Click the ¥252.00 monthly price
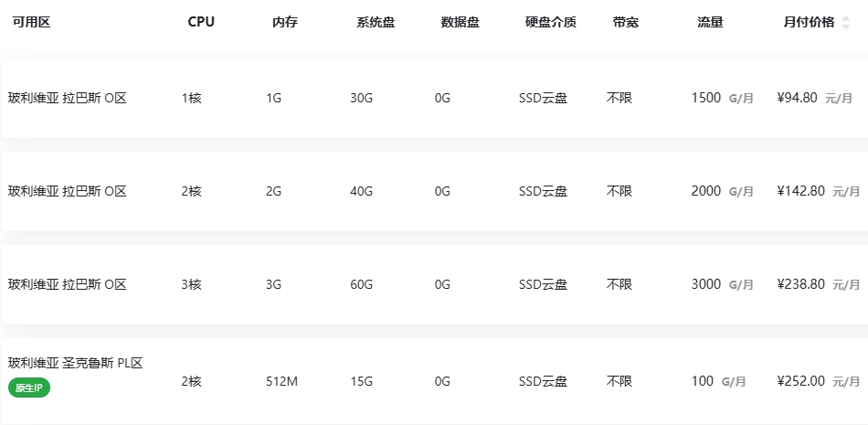This screenshot has height=425, width=868. coord(801,381)
